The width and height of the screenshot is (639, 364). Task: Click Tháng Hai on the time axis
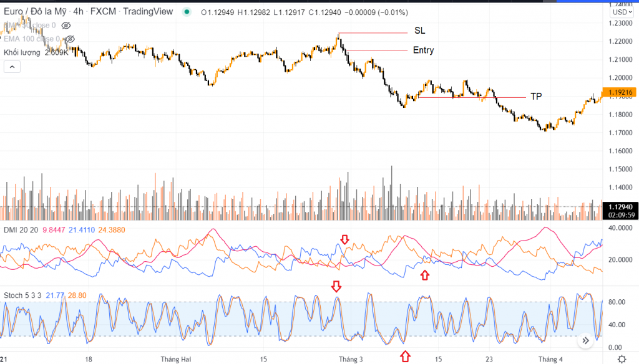pos(176,360)
